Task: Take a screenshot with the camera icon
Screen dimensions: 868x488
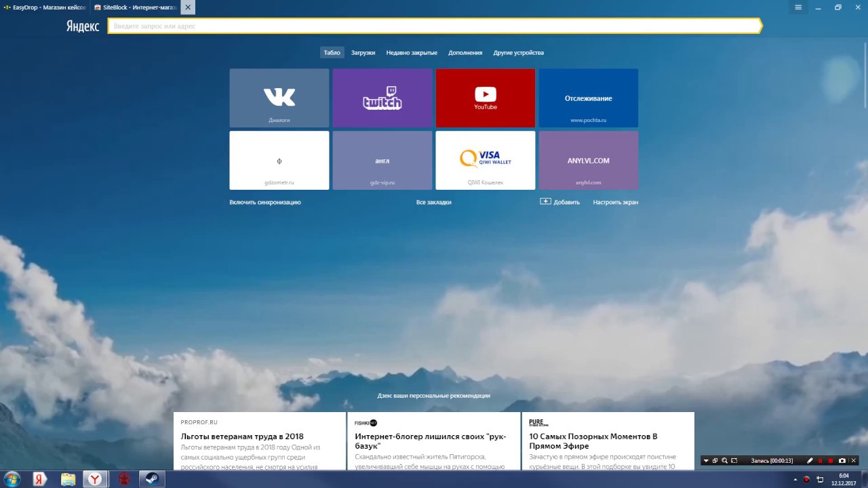Action: (x=842, y=461)
